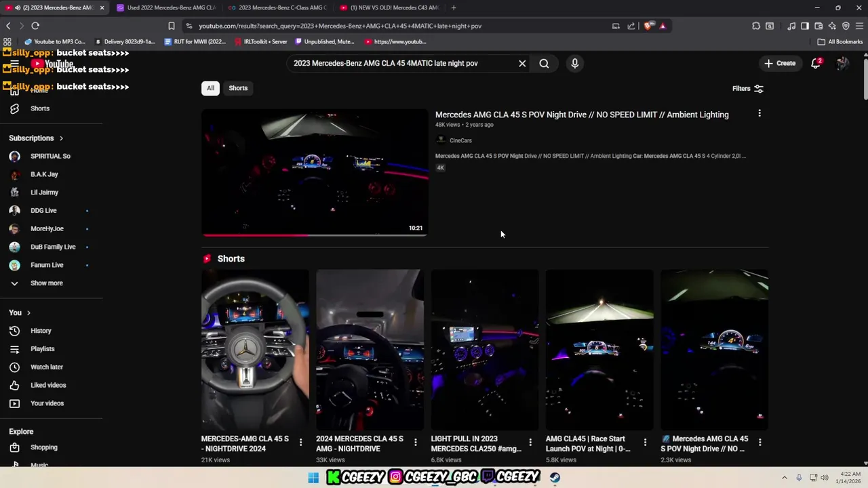Open All Bookmarks folder
868x488 pixels.
840,41
